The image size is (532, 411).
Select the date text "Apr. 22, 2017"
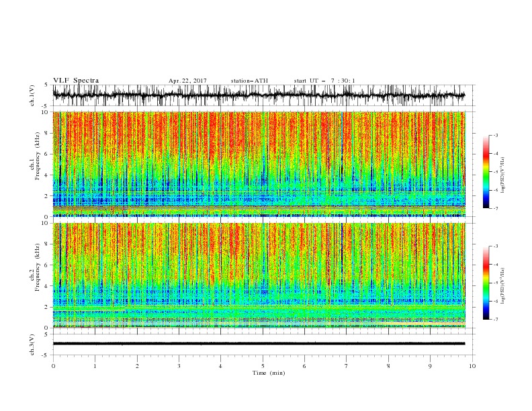coord(187,81)
